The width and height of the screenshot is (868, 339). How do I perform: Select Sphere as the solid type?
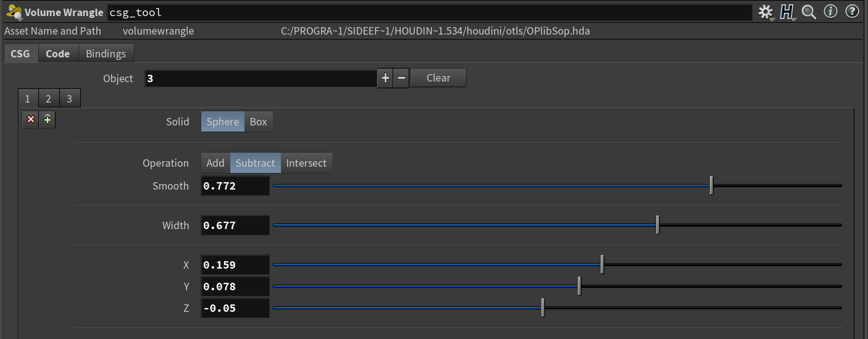click(222, 122)
